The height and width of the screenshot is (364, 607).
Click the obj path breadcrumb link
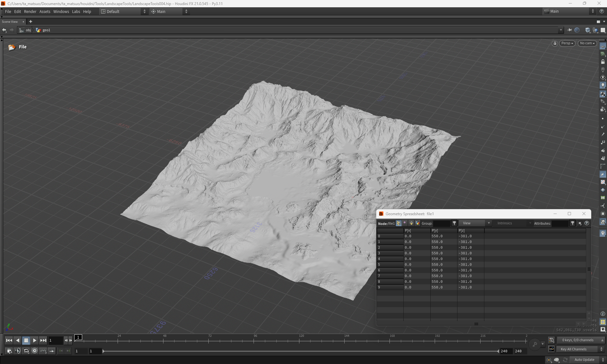[28, 30]
